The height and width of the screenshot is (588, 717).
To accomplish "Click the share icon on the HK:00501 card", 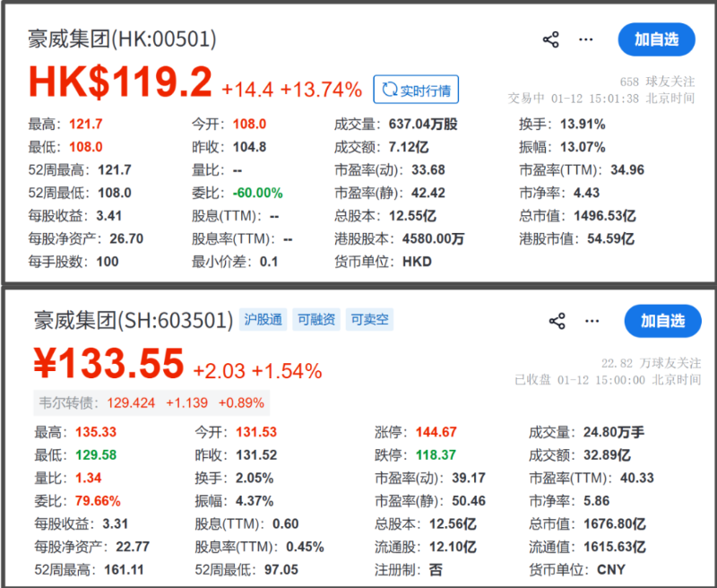I will point(549,39).
